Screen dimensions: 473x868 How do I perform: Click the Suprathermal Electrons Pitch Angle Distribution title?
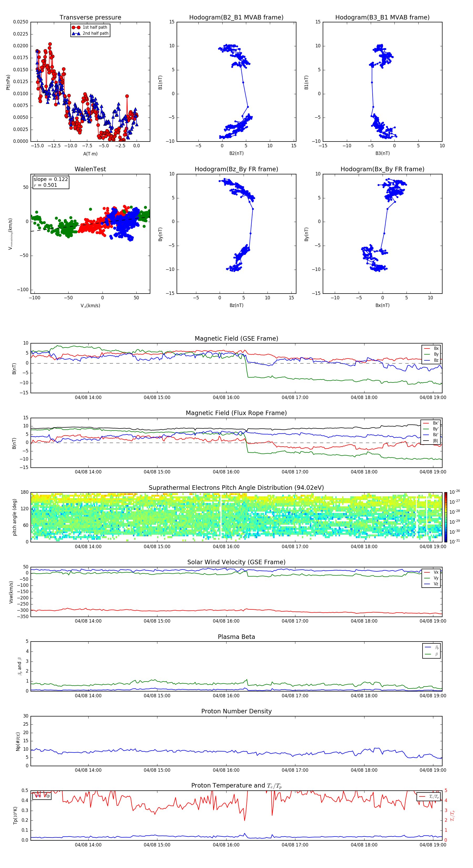tap(236, 488)
